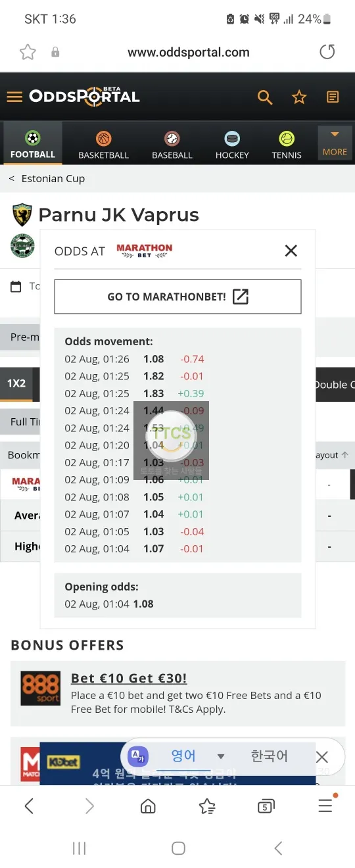This screenshot has height=868, width=355.
Task: Open the browser's bottom hamburger menu
Action: 325,805
